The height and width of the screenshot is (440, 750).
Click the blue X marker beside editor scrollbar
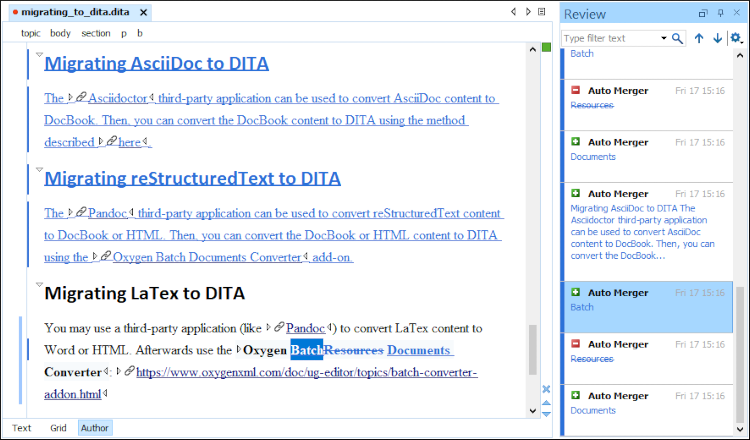click(546, 389)
